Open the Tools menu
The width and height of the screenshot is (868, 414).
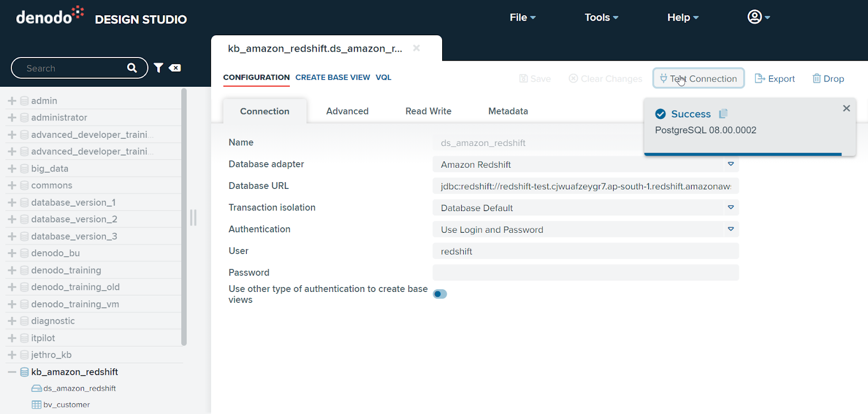(601, 17)
